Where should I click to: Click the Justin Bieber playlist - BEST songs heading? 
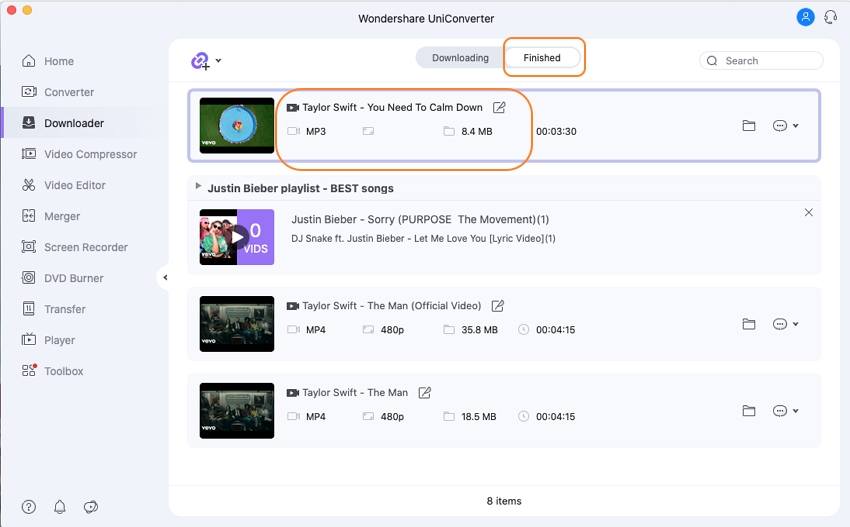pos(300,188)
